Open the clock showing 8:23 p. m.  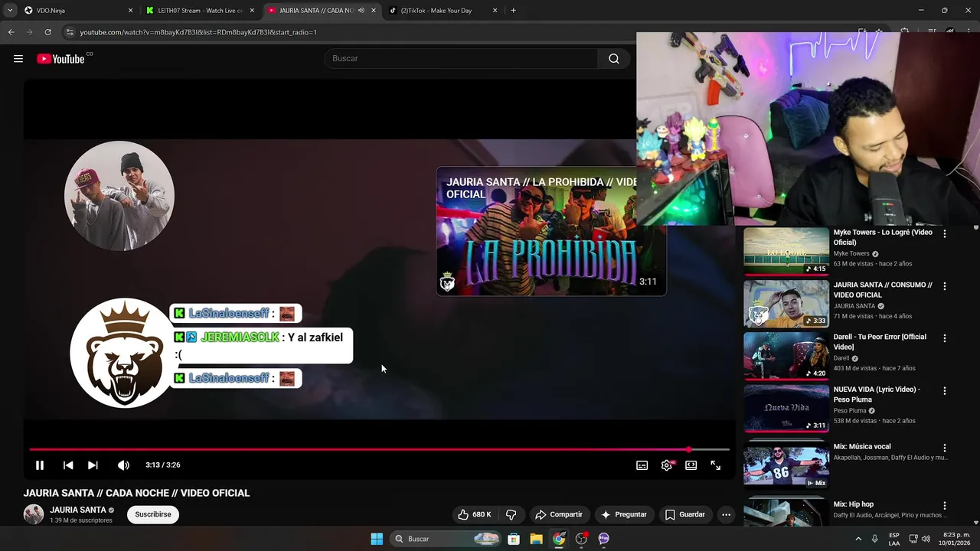(x=956, y=539)
